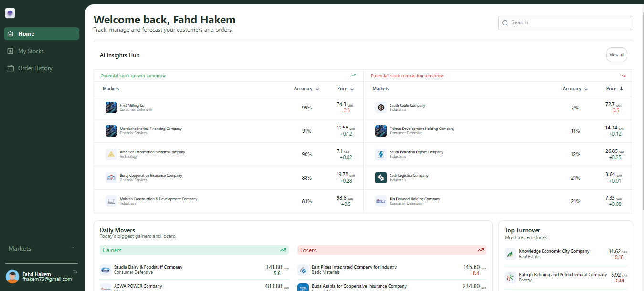Image resolution: width=644 pixels, height=291 pixels.
Task: Click Sadr Logistics Company logo
Action: tap(381, 178)
